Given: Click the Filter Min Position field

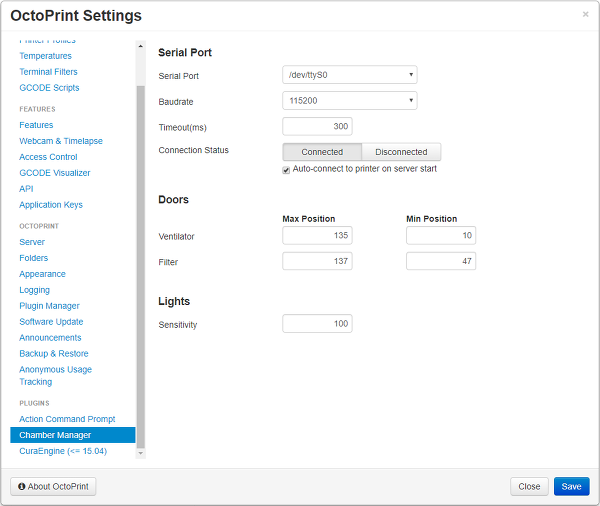Looking at the screenshot, I should [441, 261].
